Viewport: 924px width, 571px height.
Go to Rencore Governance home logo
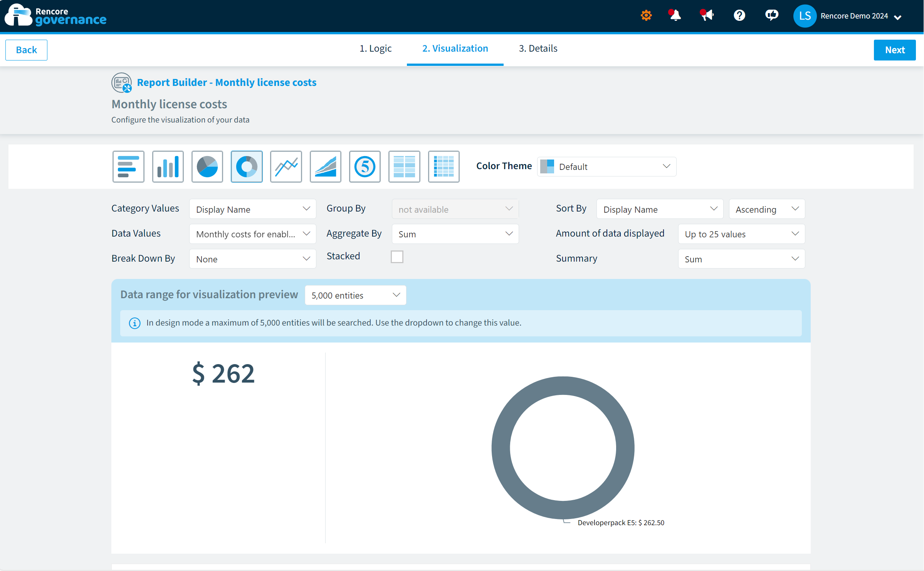55,15
